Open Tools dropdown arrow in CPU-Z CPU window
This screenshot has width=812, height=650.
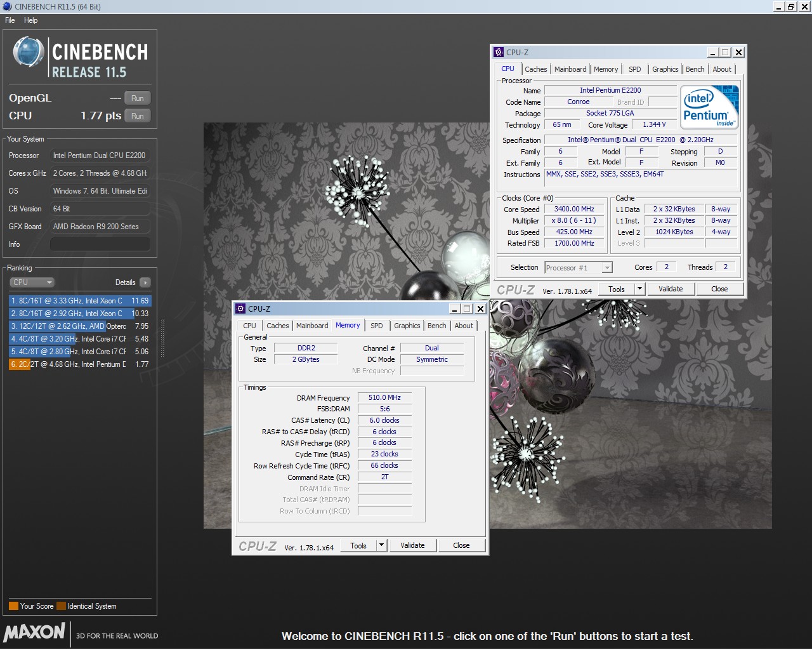(x=639, y=289)
